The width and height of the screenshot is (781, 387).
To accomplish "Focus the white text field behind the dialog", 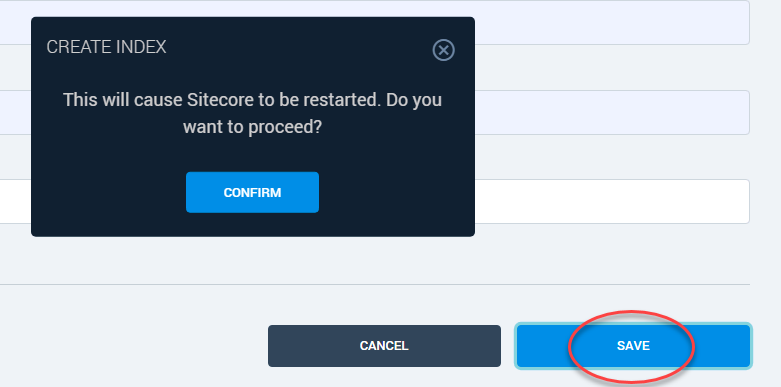I will [x=612, y=201].
